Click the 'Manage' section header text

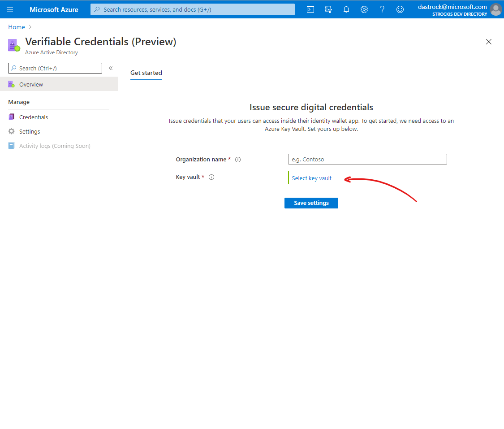pyautogui.click(x=19, y=102)
